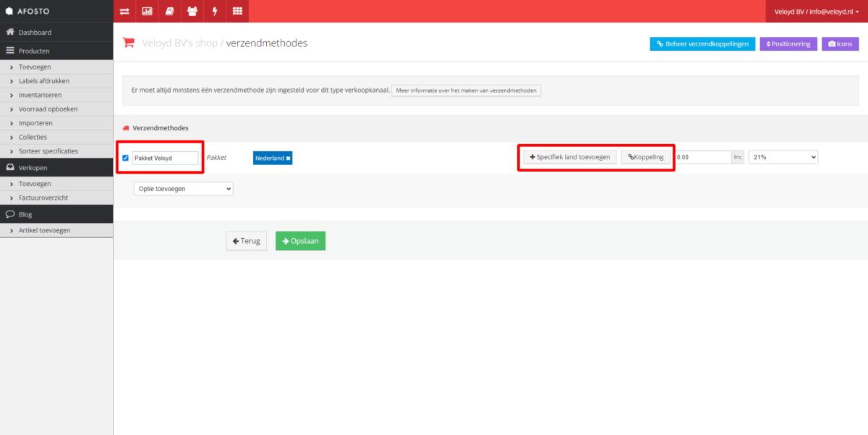Open the Verkopen sidebar section
Viewport: 868px width, 435px height.
(x=56, y=167)
